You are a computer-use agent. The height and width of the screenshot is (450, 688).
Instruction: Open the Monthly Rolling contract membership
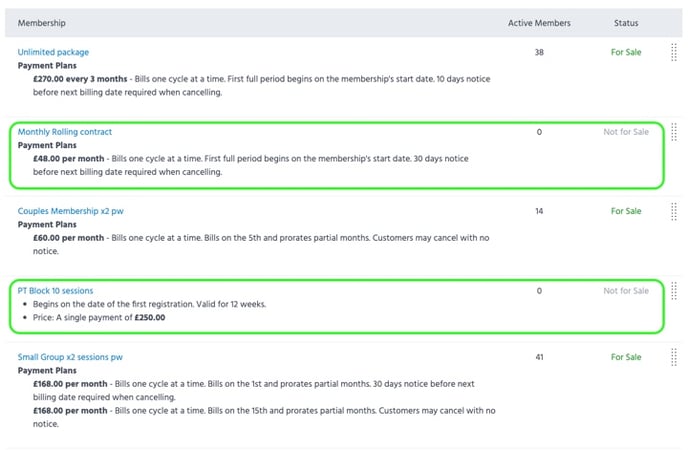(64, 132)
